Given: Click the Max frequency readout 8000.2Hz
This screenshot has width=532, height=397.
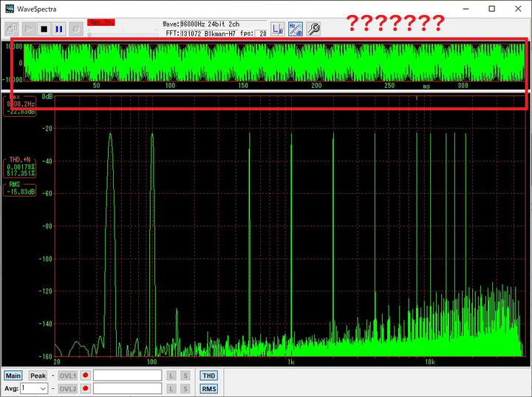Looking at the screenshot, I should (x=21, y=104).
